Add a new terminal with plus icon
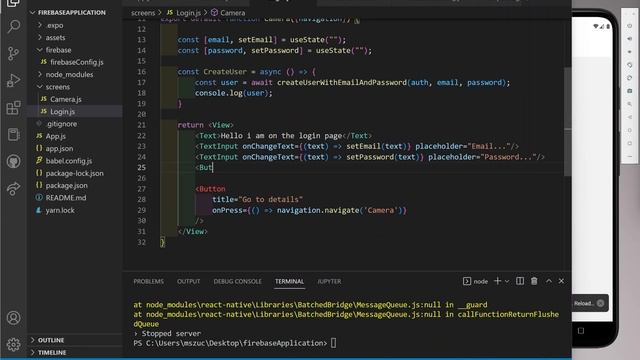Viewport: 640px width, 360px height. (x=497, y=281)
